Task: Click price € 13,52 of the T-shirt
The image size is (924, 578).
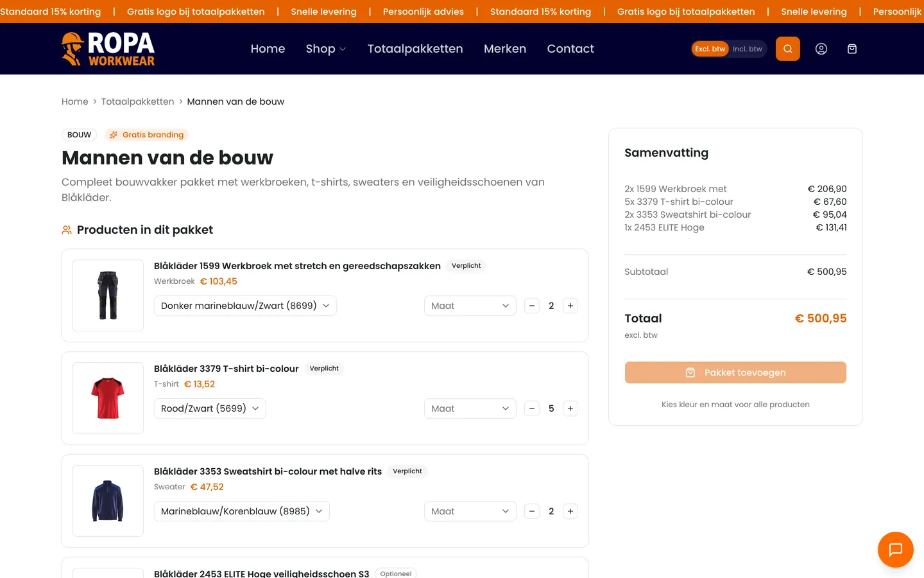Action: click(x=200, y=384)
